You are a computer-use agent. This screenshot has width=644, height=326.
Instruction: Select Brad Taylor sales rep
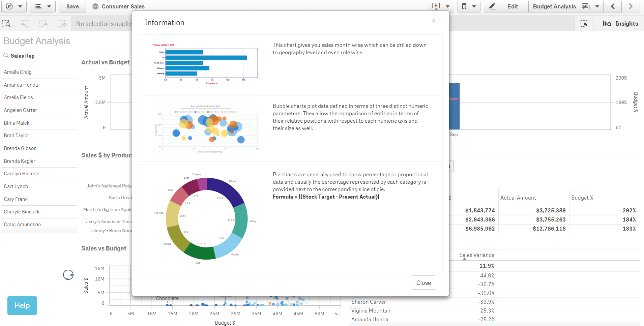(x=39, y=136)
